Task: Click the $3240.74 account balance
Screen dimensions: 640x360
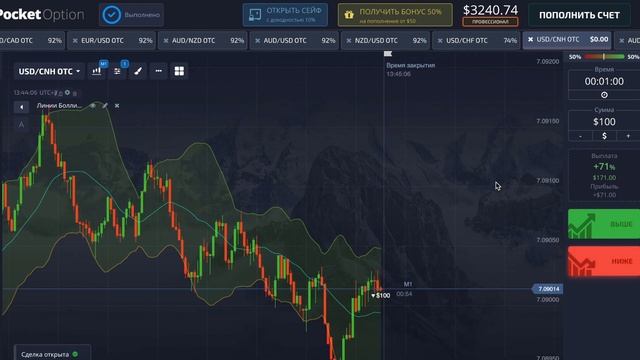Action: 490,10
